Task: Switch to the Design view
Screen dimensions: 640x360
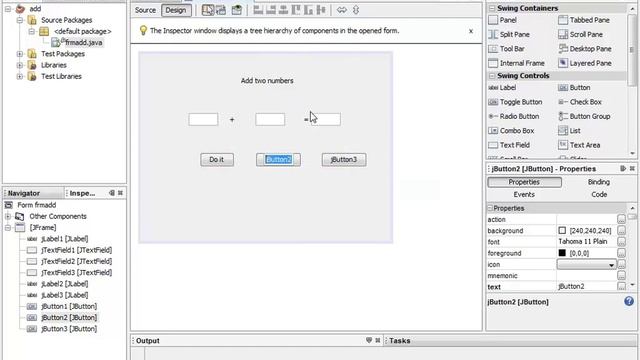Action: (176, 10)
